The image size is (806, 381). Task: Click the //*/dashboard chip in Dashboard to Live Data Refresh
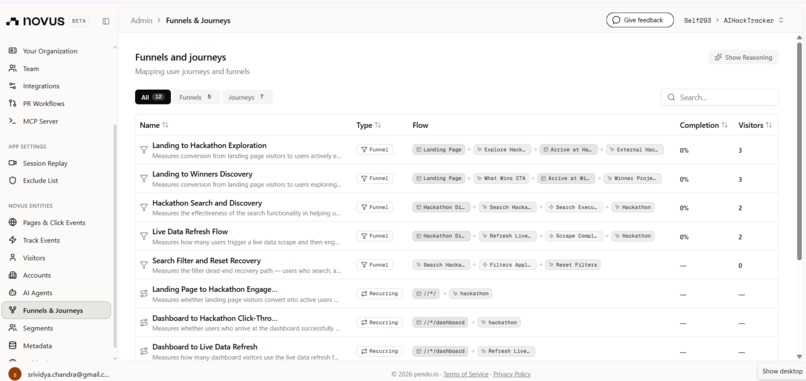440,351
